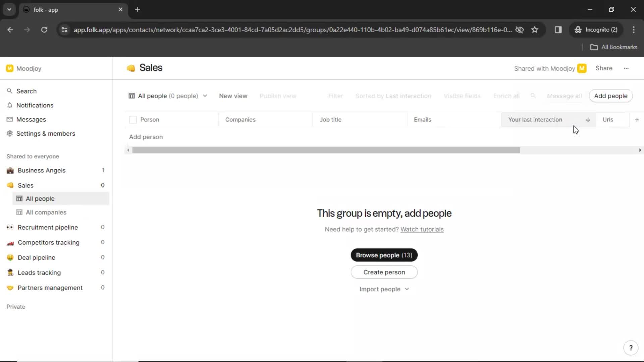This screenshot has height=362, width=644.
Task: Click the Browse people (13) button
Action: (384, 255)
